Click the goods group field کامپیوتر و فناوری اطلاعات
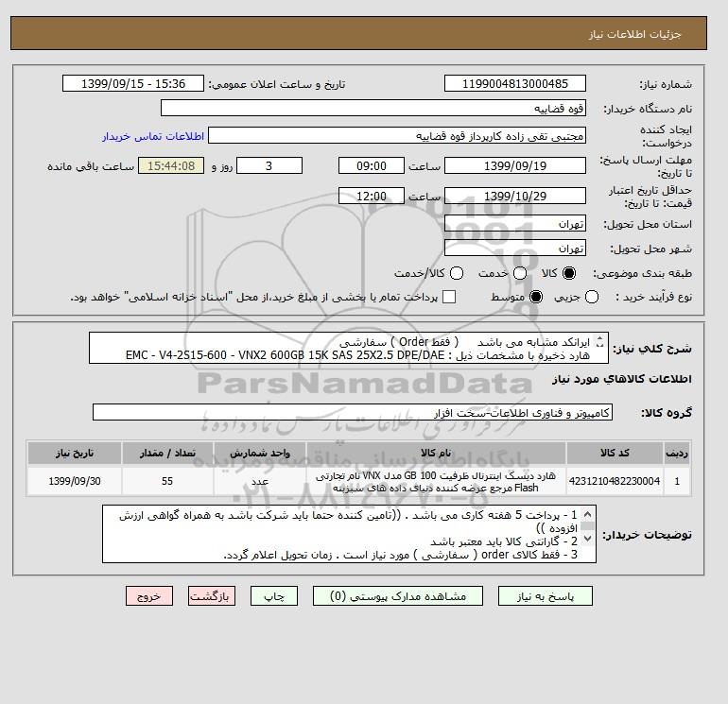This screenshot has height=704, width=728. 353,412
